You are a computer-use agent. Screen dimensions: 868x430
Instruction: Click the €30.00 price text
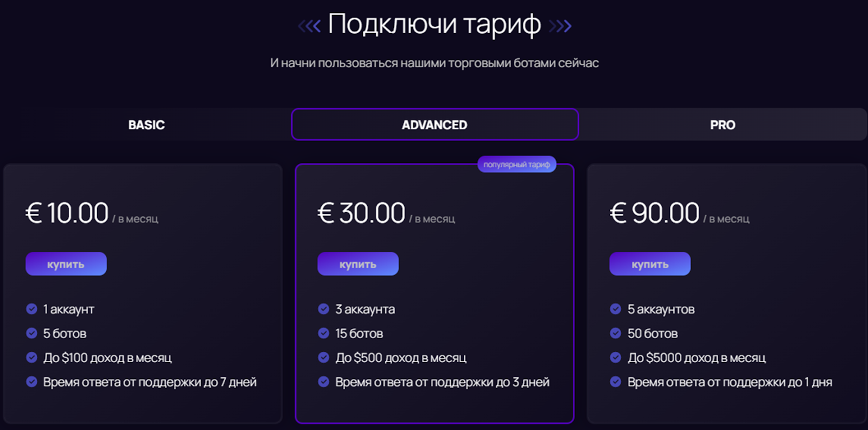tap(362, 213)
